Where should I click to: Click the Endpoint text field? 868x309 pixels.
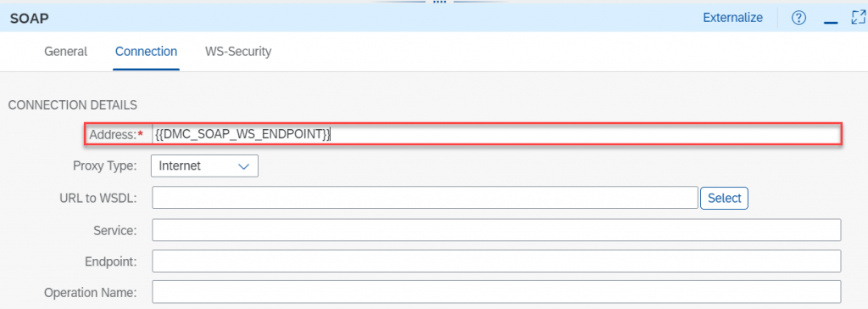coord(496,261)
